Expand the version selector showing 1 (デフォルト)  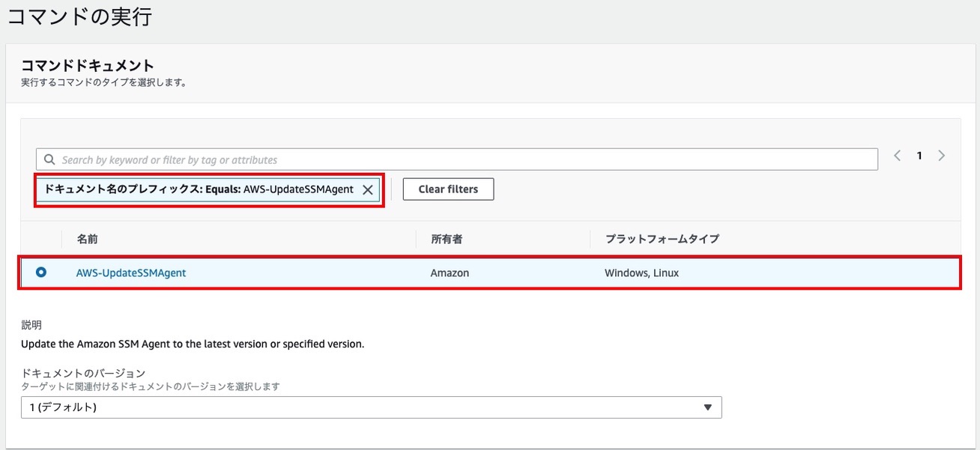pos(371,407)
